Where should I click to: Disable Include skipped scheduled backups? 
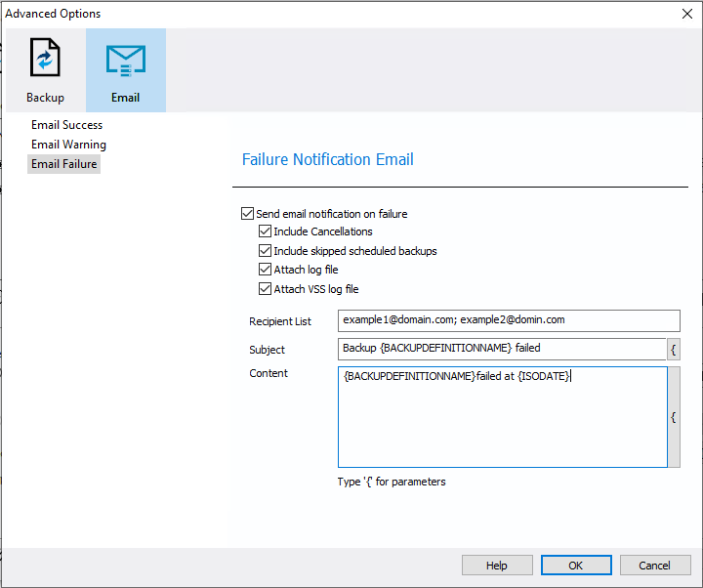click(x=265, y=251)
